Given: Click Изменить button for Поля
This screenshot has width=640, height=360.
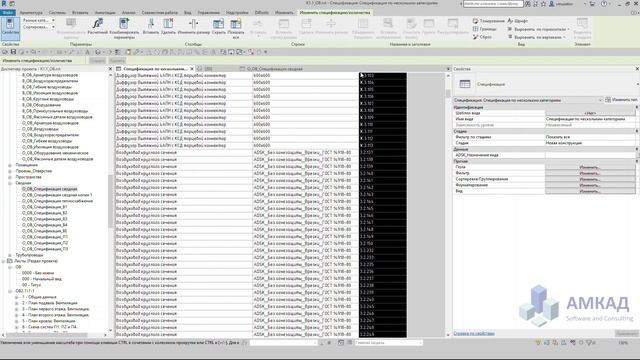Looking at the screenshot, I should [x=590, y=167].
